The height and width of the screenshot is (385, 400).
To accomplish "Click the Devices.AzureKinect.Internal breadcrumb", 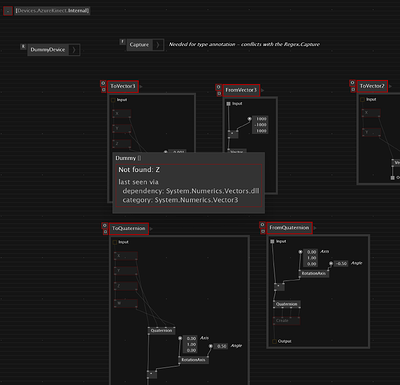I will [x=52, y=11].
